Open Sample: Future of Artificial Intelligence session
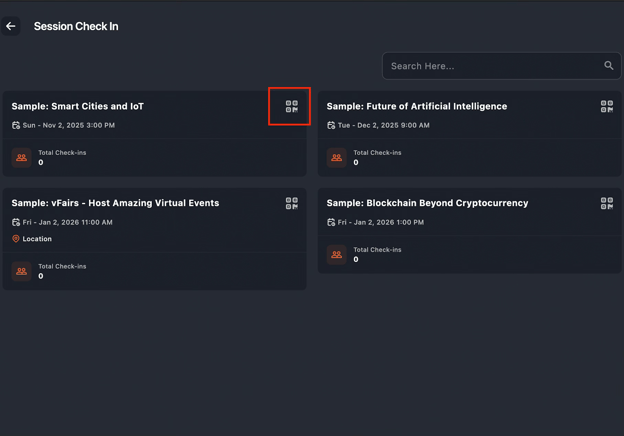 (x=416, y=106)
